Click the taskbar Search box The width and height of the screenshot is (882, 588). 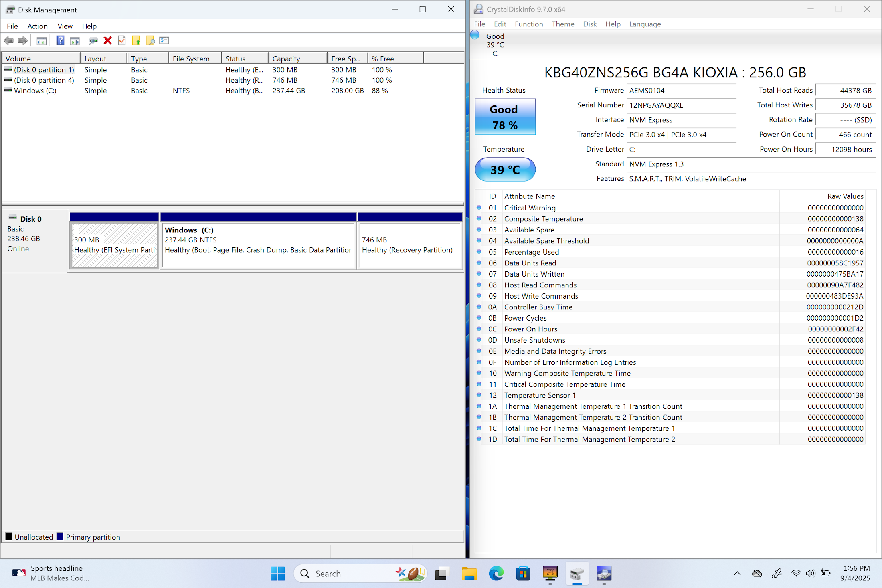360,574
